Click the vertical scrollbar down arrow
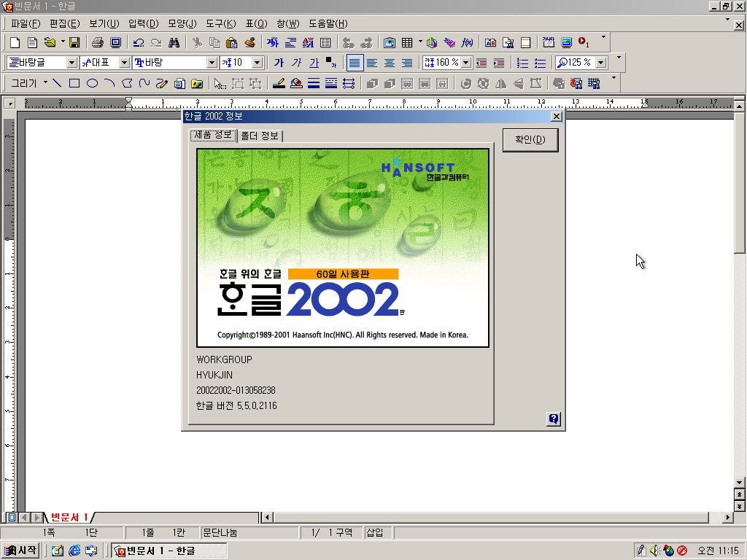This screenshot has width=747, height=560. pyautogui.click(x=739, y=483)
